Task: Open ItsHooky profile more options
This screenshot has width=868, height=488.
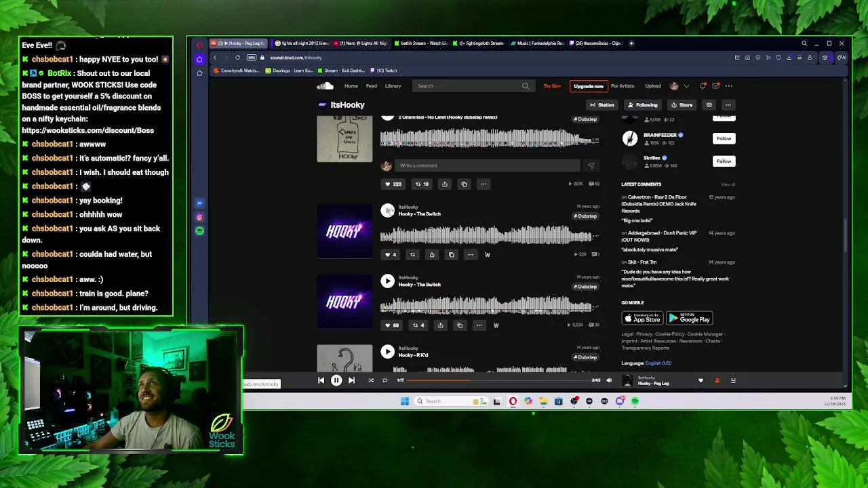Action: 728,105
